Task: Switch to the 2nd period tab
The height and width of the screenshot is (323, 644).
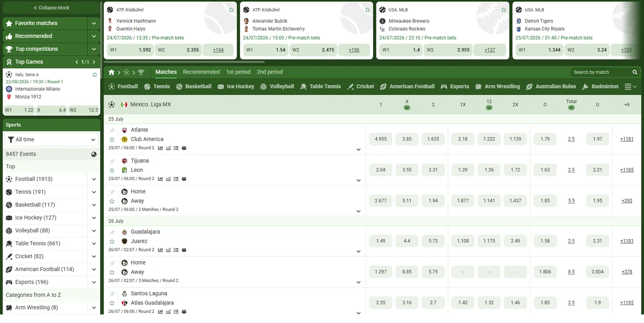Action: click(270, 72)
